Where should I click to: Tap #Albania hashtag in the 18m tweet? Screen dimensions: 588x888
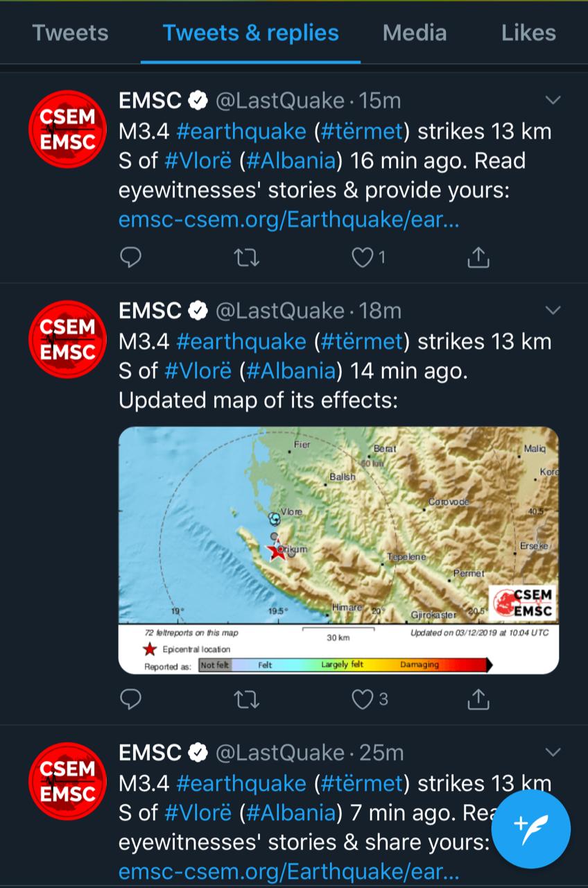pos(291,370)
